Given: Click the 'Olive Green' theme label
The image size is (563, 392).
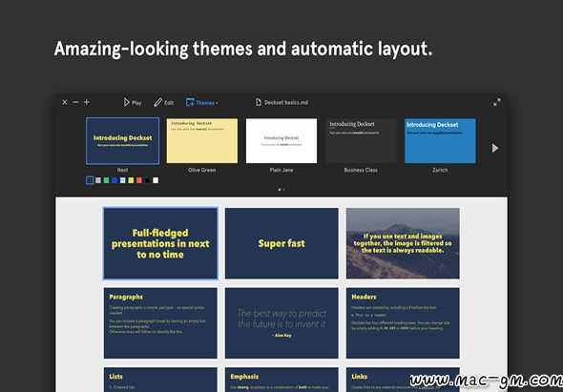Looking at the screenshot, I should [x=202, y=170].
